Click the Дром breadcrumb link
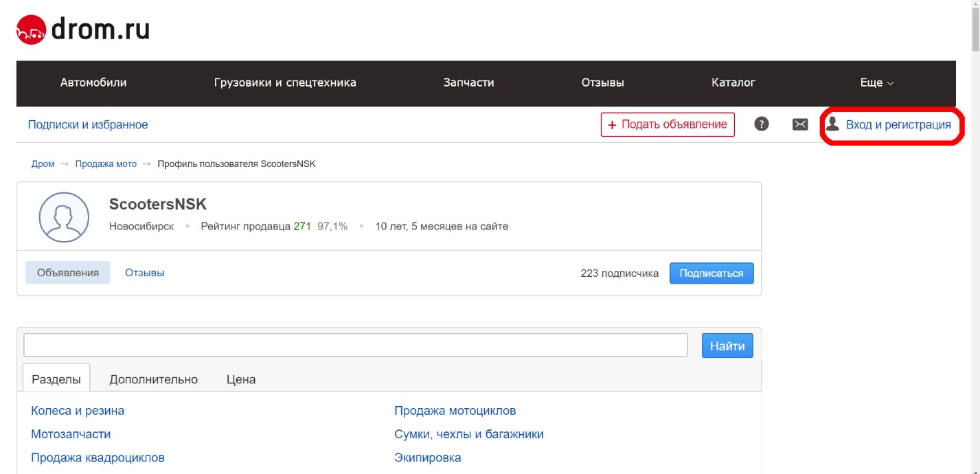The height and width of the screenshot is (474, 980). tap(43, 164)
